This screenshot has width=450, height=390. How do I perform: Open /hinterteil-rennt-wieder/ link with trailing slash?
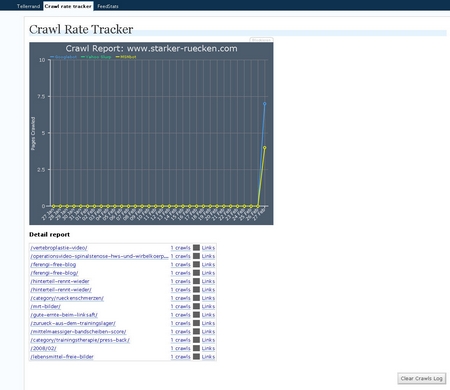click(61, 290)
